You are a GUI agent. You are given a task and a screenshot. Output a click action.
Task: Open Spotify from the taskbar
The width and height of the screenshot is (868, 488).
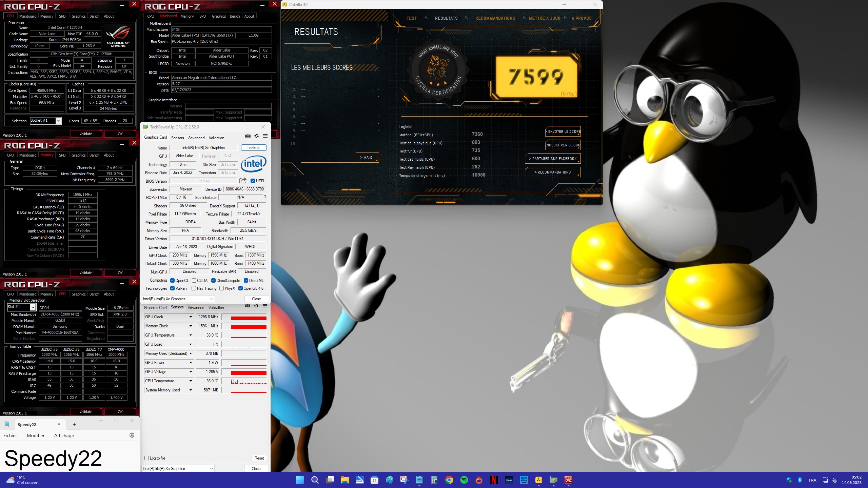click(464, 480)
